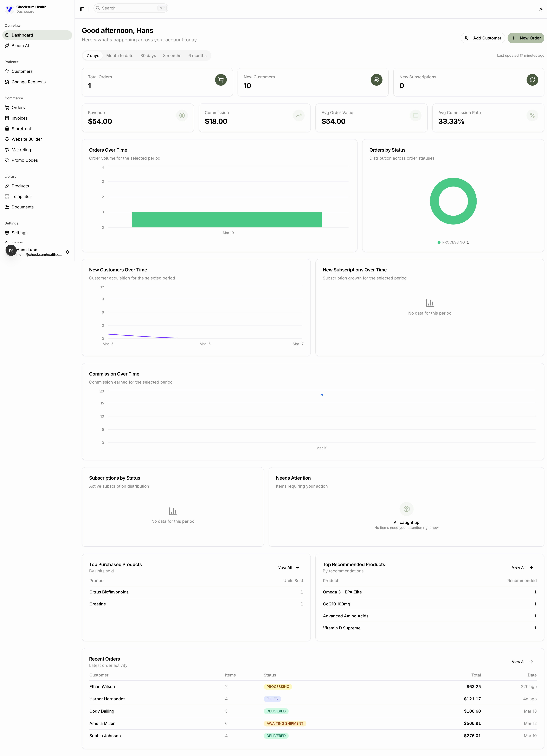Image resolution: width=547 pixels, height=756 pixels.
Task: Click the Revenue dollar icon
Action: coord(182,115)
